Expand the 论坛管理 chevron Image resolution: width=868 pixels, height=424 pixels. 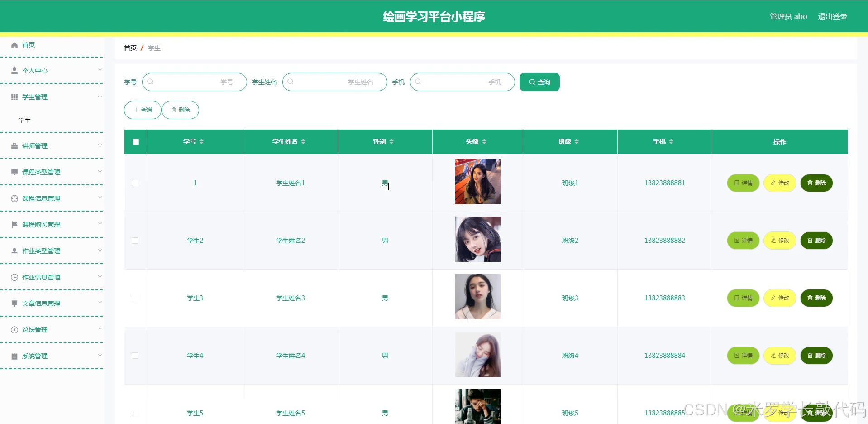coord(100,329)
